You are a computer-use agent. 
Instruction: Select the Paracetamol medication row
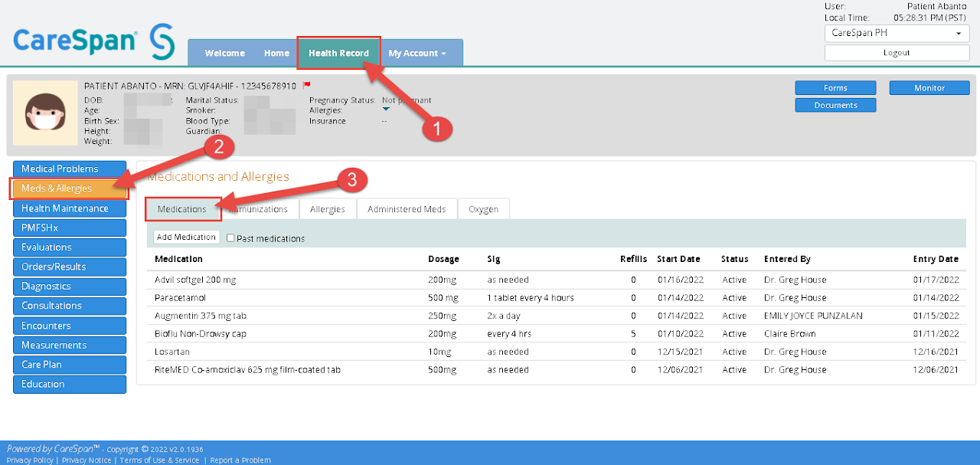pos(557,298)
